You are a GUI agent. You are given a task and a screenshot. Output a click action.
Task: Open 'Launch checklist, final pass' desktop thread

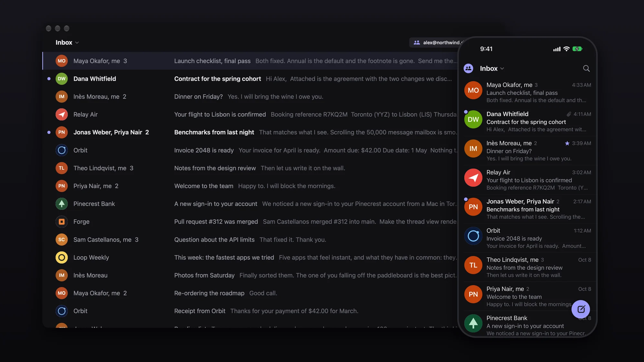click(x=250, y=61)
